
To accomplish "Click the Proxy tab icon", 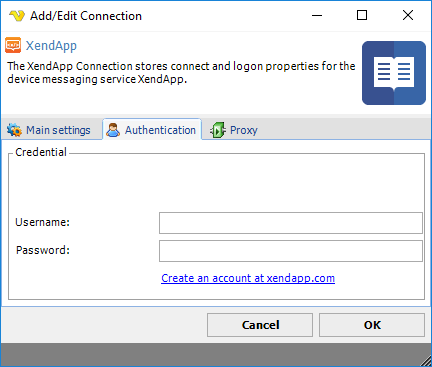I will click(218, 130).
